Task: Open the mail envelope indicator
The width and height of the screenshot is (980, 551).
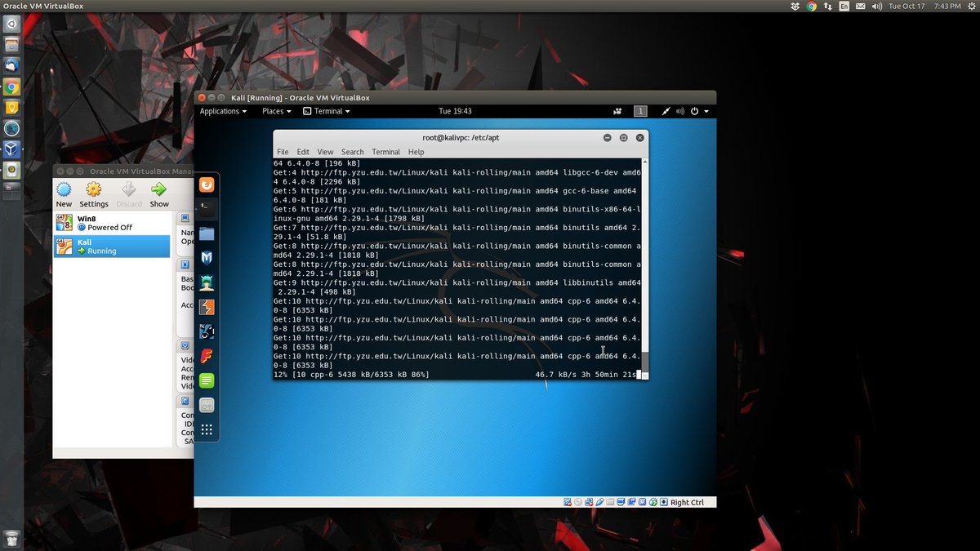Action: (x=861, y=6)
